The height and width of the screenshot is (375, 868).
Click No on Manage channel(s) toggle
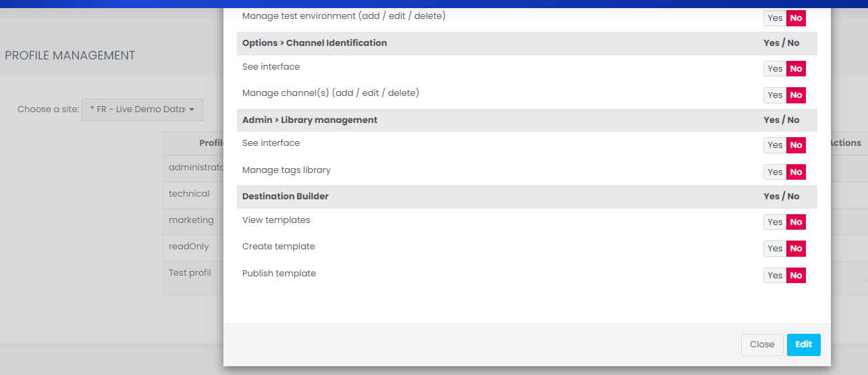pos(796,95)
